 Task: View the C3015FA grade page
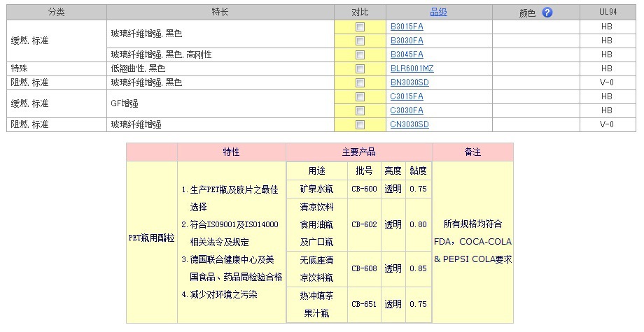point(407,96)
